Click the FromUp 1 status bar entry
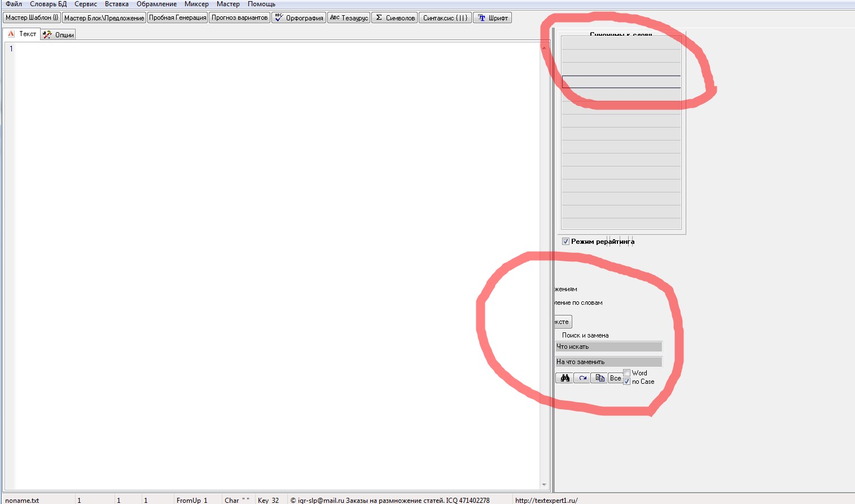855x504 pixels. click(192, 500)
